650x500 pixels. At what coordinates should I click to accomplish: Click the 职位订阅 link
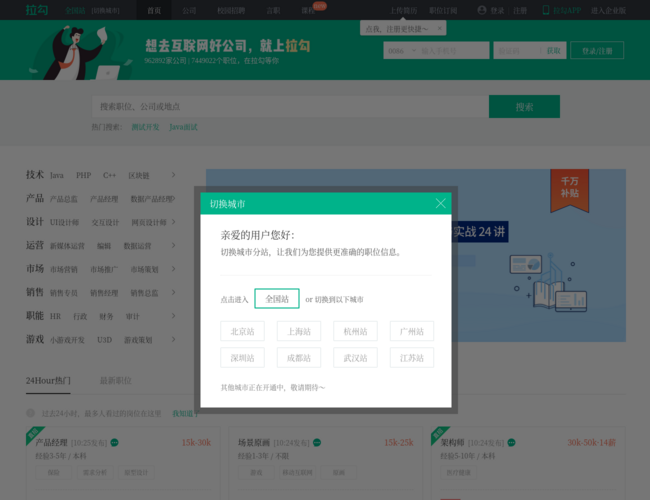click(x=443, y=10)
